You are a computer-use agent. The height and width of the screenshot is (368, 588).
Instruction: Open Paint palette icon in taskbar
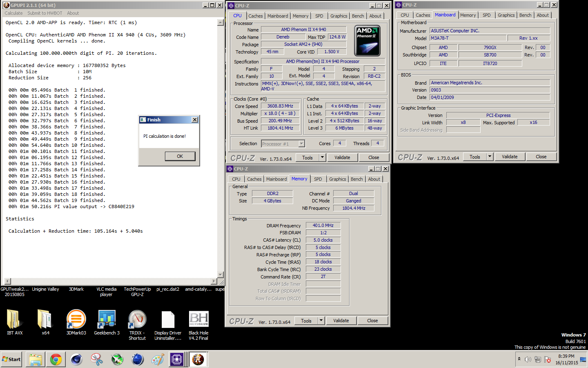158,359
